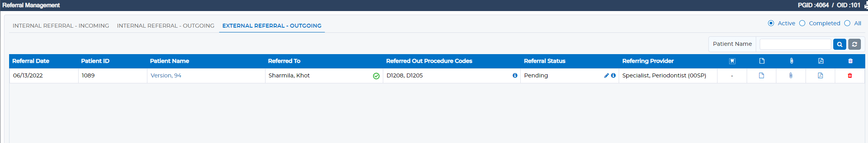
Task: Select the Completed radio button
Action: point(802,23)
